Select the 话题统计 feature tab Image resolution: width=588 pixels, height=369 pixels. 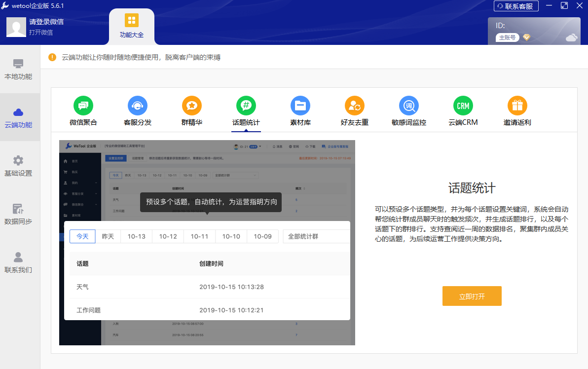pyautogui.click(x=246, y=111)
